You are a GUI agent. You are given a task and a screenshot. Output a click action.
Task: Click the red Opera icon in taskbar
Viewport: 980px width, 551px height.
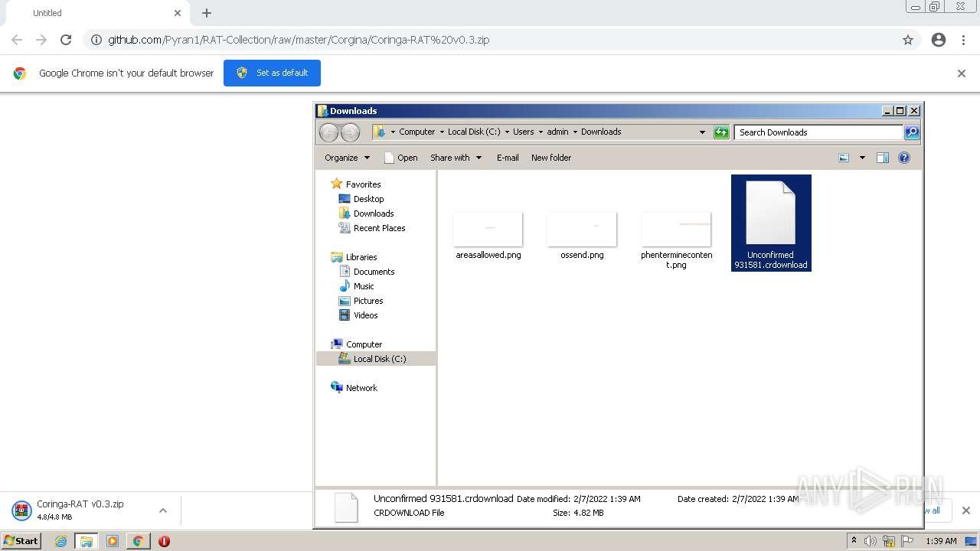point(164,541)
